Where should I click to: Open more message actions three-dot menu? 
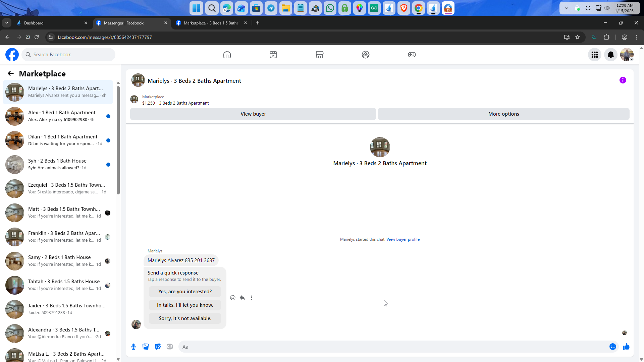(252, 298)
